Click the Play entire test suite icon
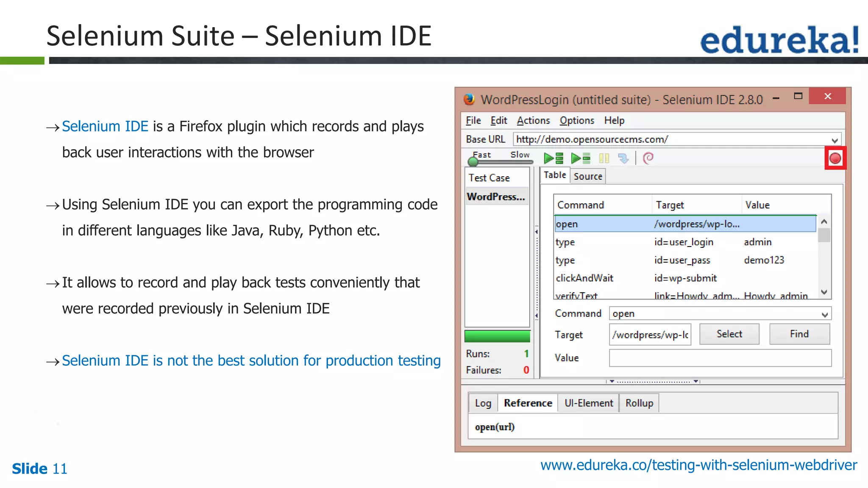868x488 pixels. [x=554, y=158]
